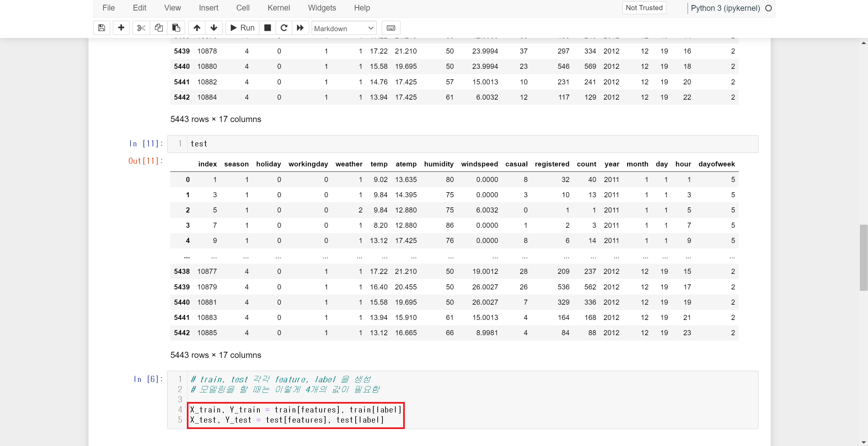This screenshot has height=446, width=868.
Task: Paste cells below icon
Action: (x=176, y=28)
